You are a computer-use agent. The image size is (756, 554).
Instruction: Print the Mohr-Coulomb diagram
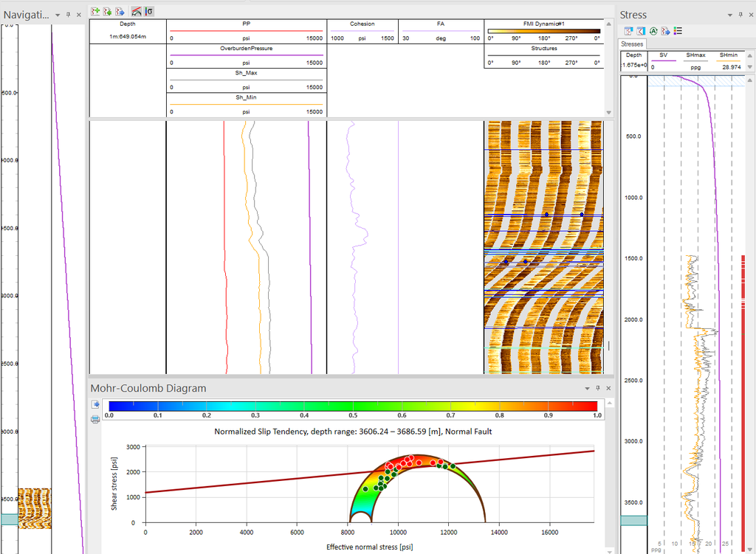coord(95,420)
